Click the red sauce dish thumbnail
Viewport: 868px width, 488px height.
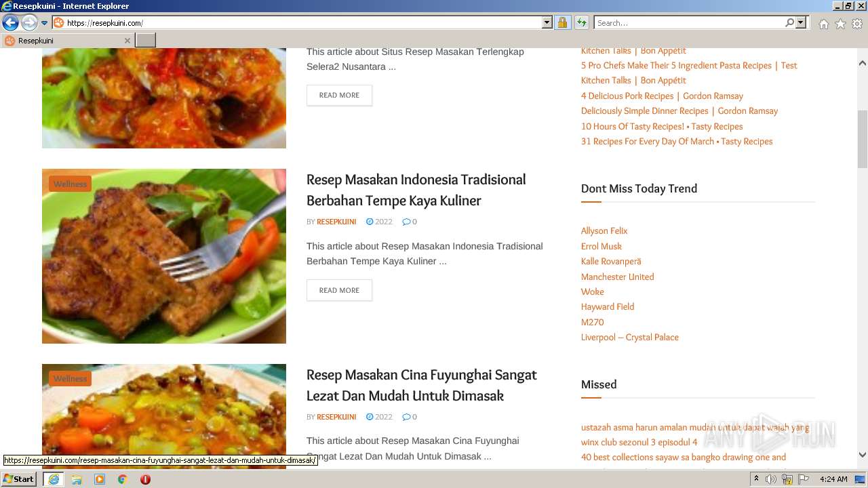coord(164,98)
